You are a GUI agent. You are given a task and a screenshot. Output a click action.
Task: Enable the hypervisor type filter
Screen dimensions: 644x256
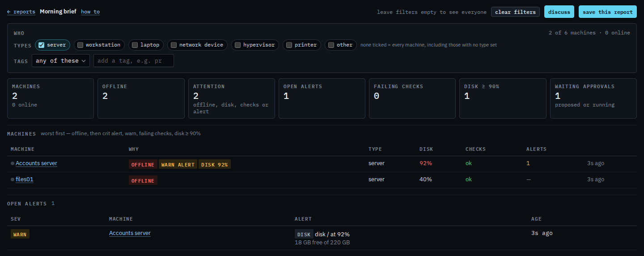[x=238, y=45]
